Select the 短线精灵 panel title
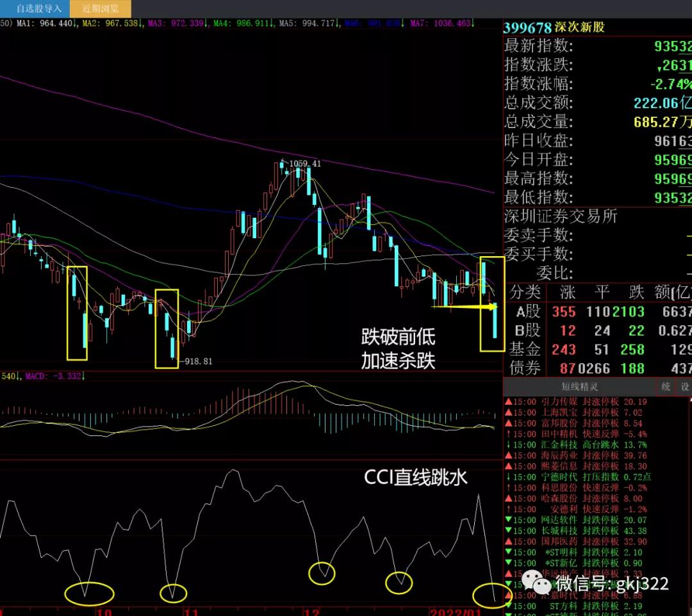692x616 pixels. pos(579,387)
